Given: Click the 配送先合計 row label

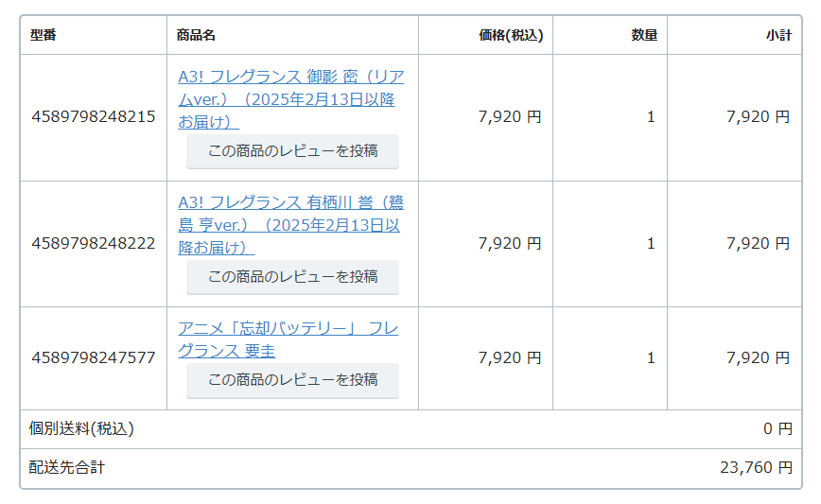Looking at the screenshot, I should [x=67, y=467].
